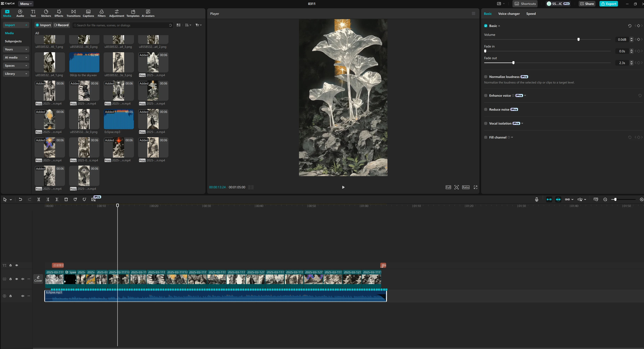Toggle auto snapping on timeline

click(x=558, y=199)
